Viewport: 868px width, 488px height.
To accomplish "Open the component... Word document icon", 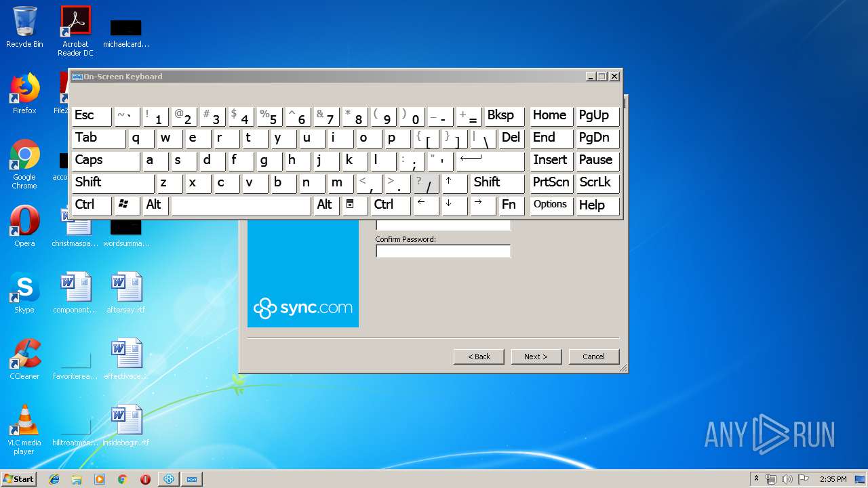I will 75,293.
